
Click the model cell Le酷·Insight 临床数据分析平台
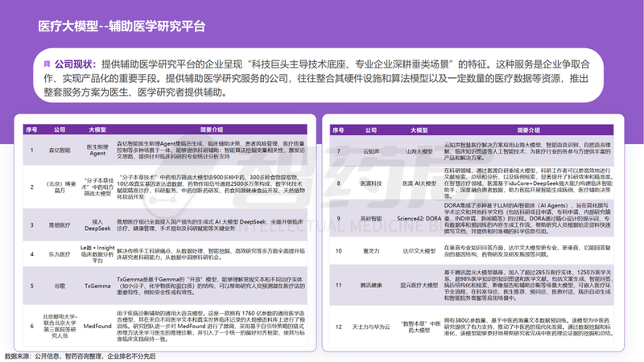click(x=97, y=254)
